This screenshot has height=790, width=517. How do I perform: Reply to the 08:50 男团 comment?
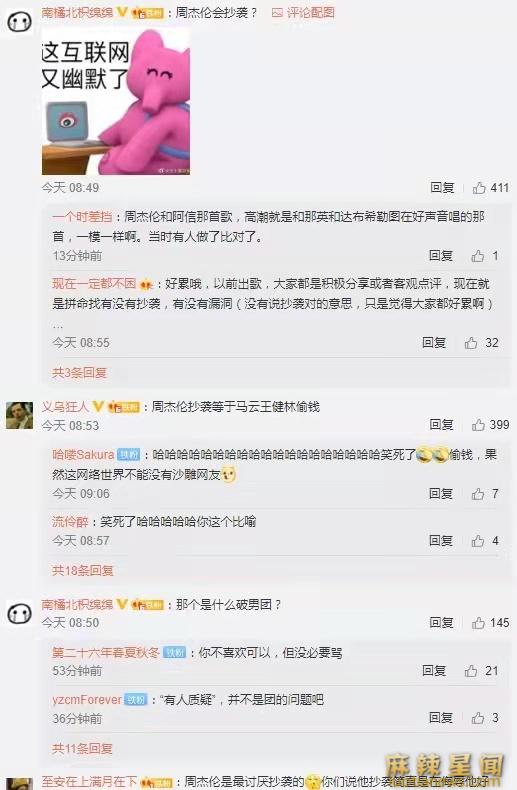coord(442,623)
